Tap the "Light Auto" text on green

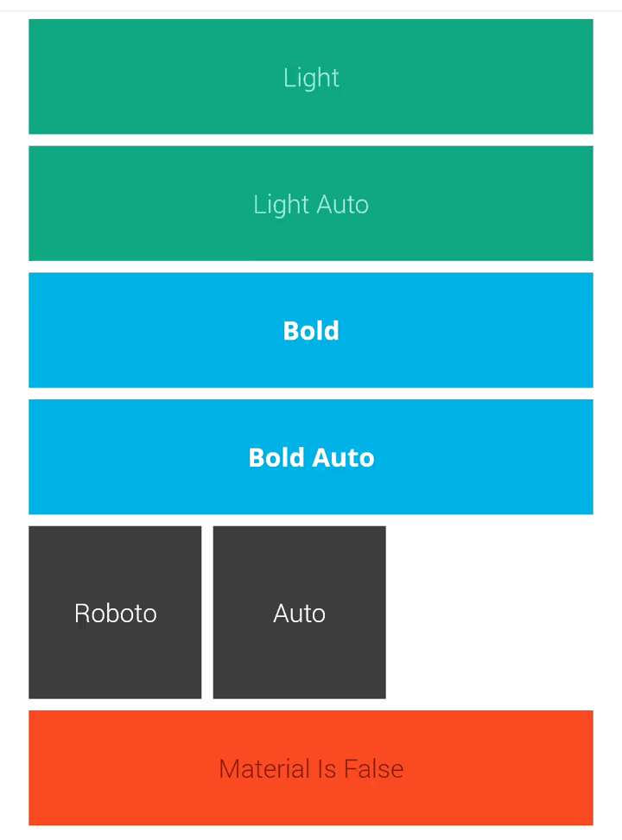pyautogui.click(x=311, y=205)
